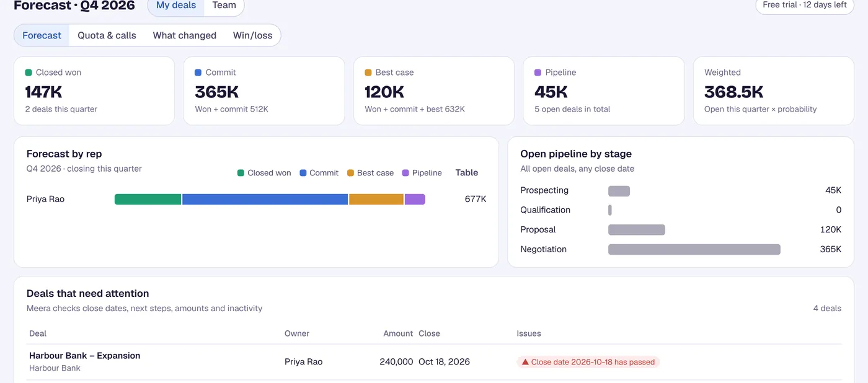
Task: Click the Free trial 12 days left badge
Action: click(x=804, y=5)
